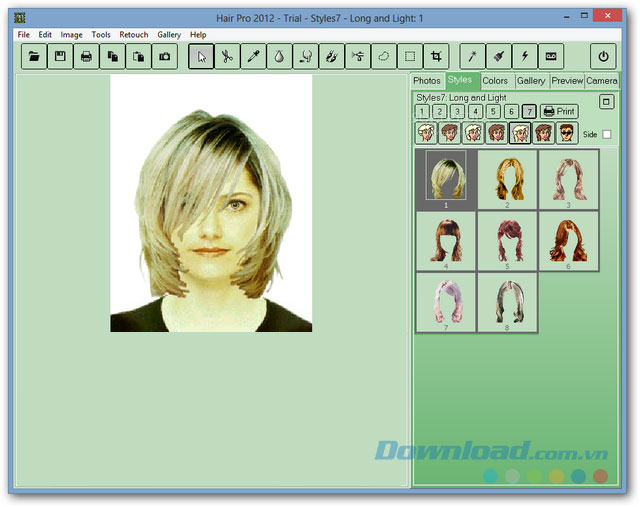Select the hair style head tool
Image resolution: width=640 pixels, height=507 pixels.
305,56
